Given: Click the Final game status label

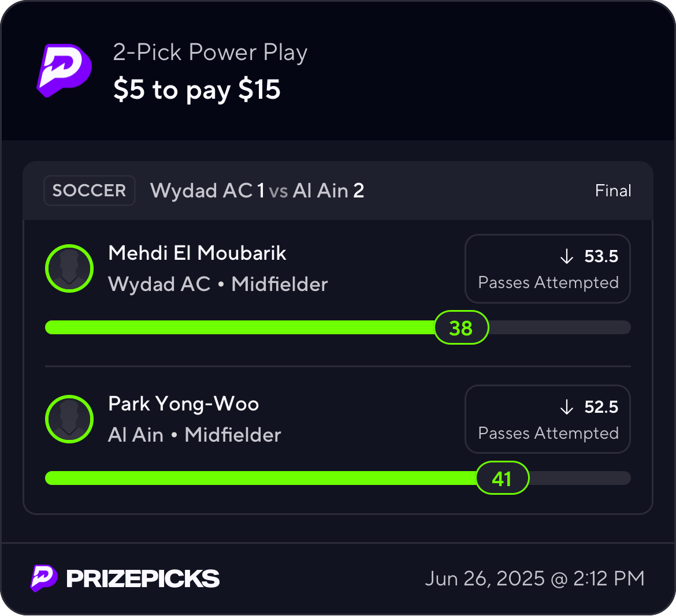Looking at the screenshot, I should coord(613,191).
